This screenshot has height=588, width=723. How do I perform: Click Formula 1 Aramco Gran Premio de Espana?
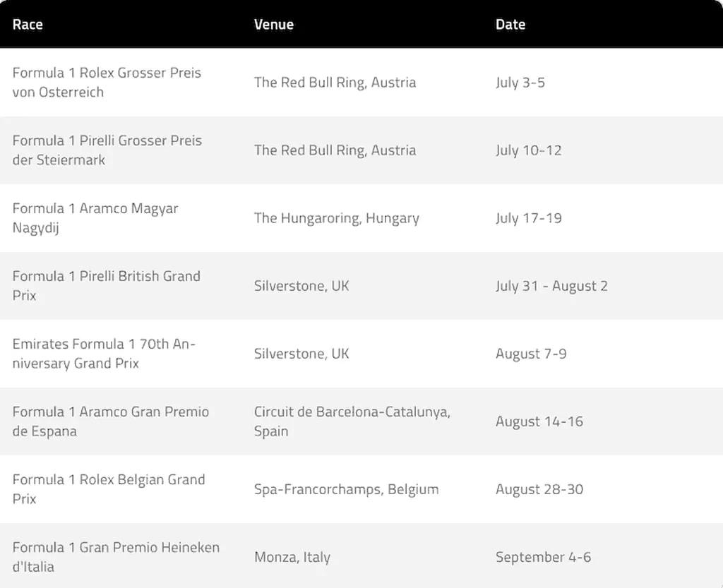click(110, 421)
